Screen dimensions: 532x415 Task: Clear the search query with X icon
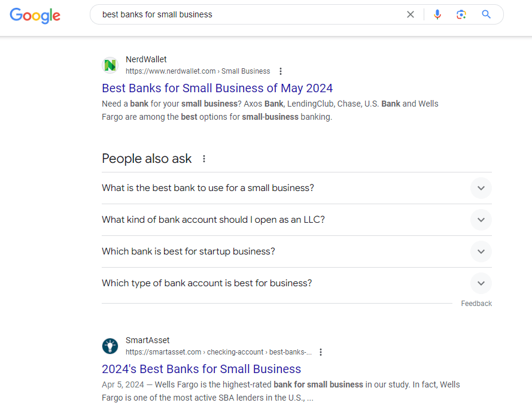pyautogui.click(x=410, y=14)
